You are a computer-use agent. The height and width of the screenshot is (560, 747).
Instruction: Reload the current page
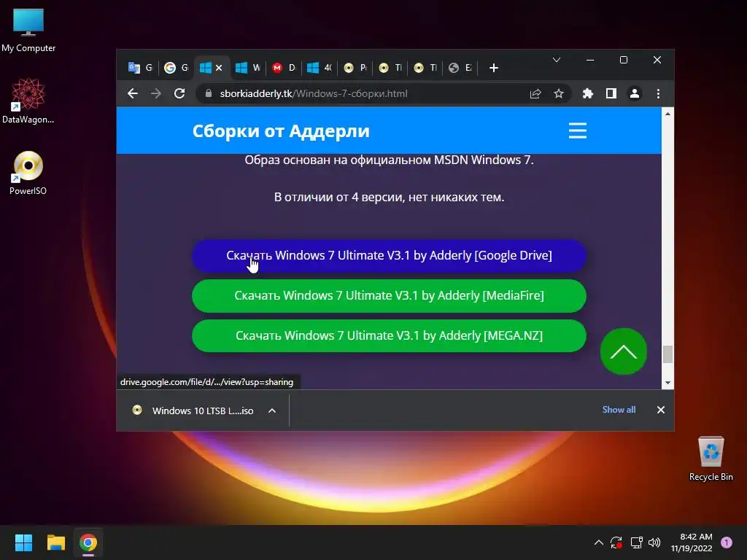[179, 94]
